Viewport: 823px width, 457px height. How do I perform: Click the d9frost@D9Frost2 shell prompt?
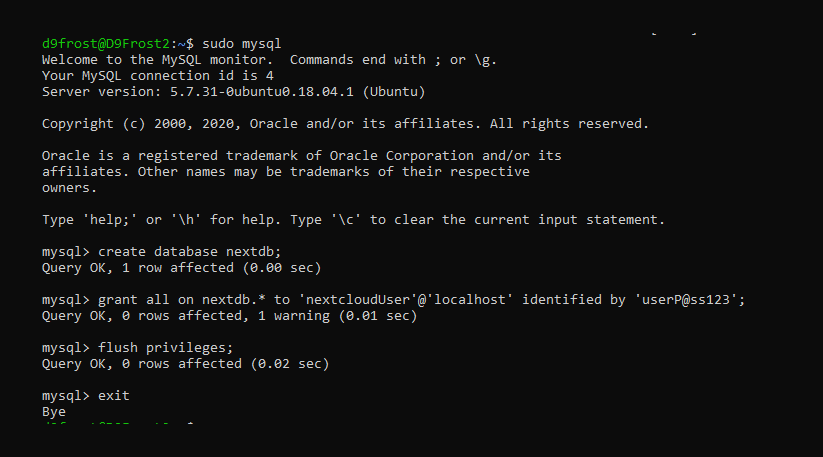point(106,44)
